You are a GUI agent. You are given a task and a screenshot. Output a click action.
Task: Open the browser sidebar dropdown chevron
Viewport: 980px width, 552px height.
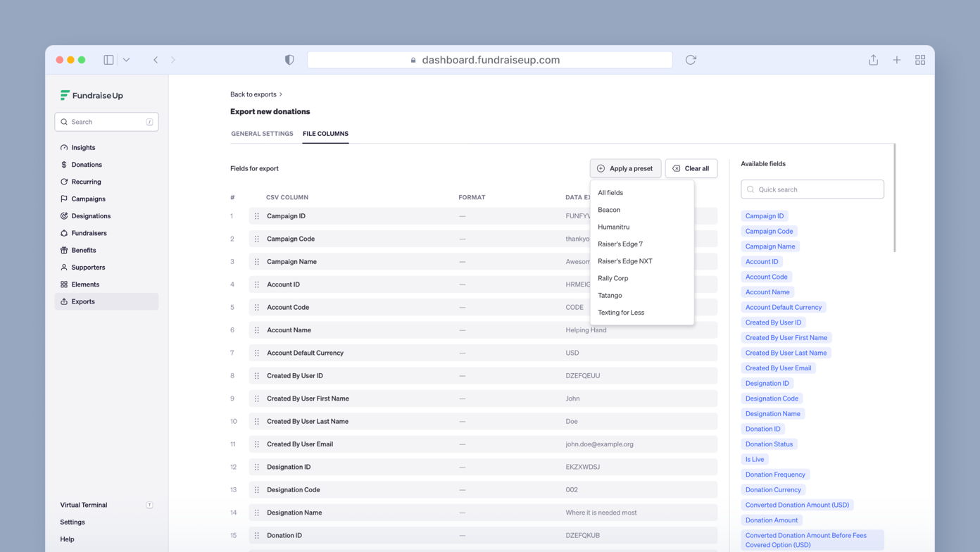(126, 60)
